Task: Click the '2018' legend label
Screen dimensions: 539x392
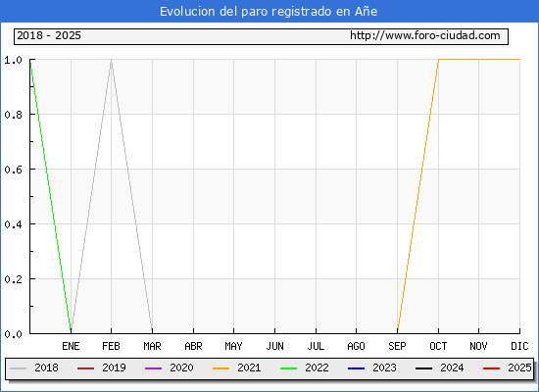Action: coord(46,367)
